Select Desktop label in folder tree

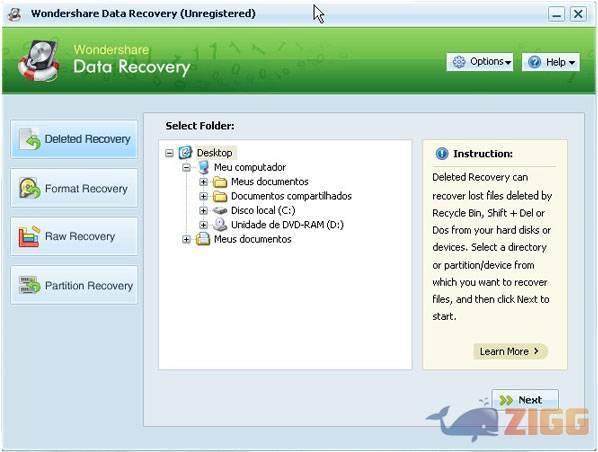click(x=214, y=153)
